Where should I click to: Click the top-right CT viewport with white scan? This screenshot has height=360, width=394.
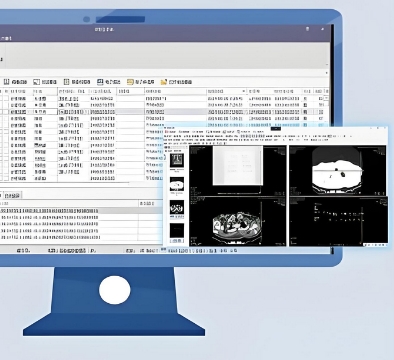pos(338,170)
